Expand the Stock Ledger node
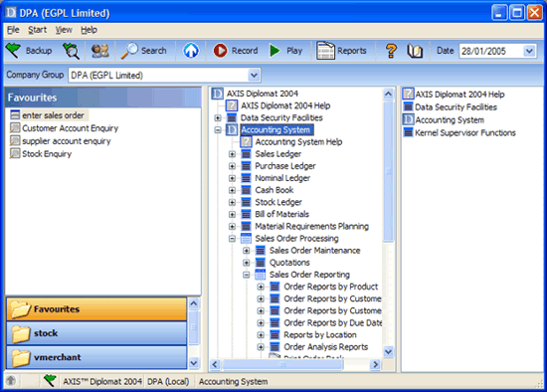The height and width of the screenshot is (392, 547). click(x=232, y=202)
